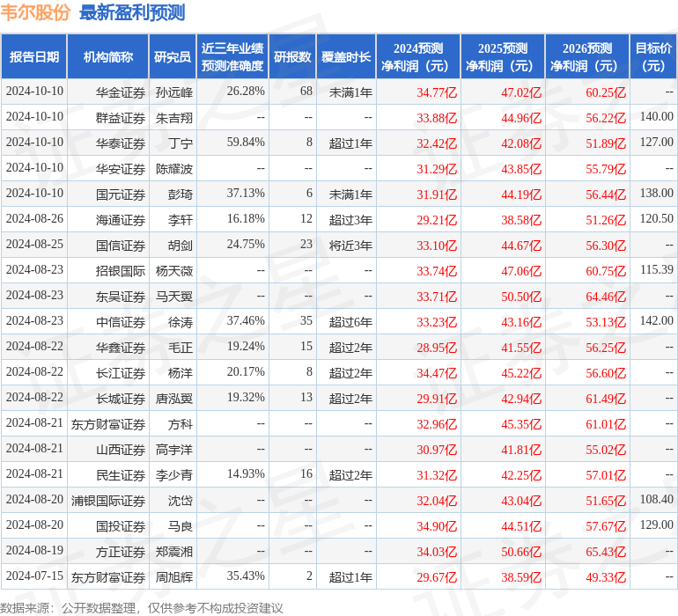Click the 报告日期 column header

34,56
